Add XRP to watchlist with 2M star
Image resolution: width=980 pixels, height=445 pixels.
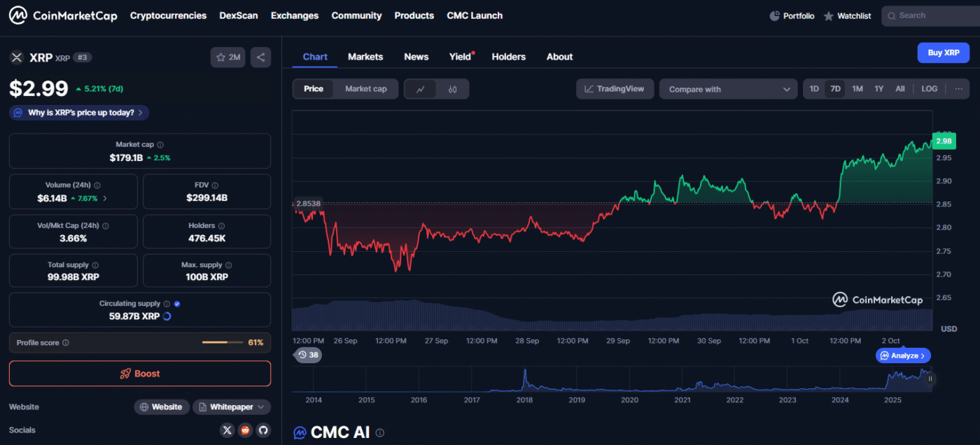[x=228, y=57]
